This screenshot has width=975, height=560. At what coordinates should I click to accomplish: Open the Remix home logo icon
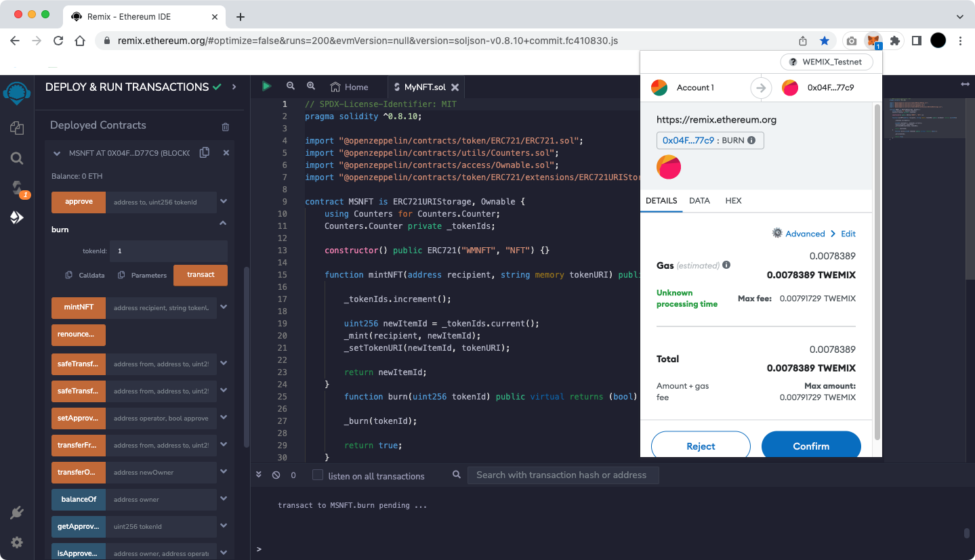click(17, 92)
